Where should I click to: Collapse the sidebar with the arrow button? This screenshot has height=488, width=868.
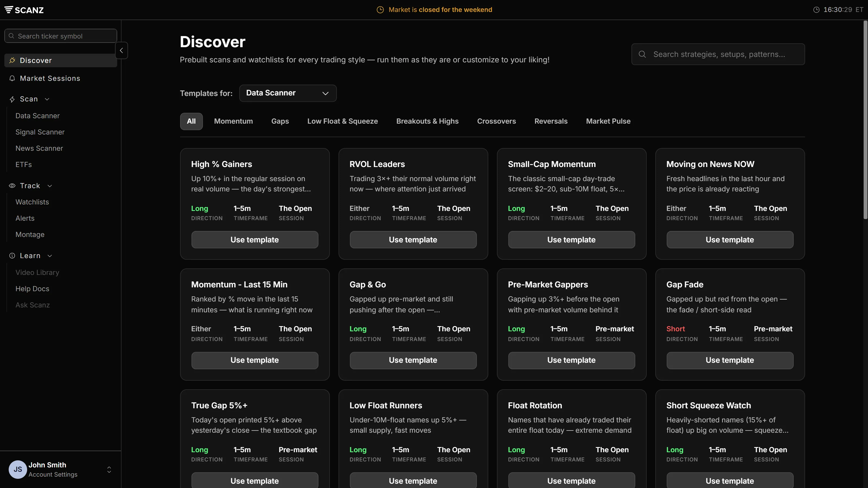[x=121, y=50]
